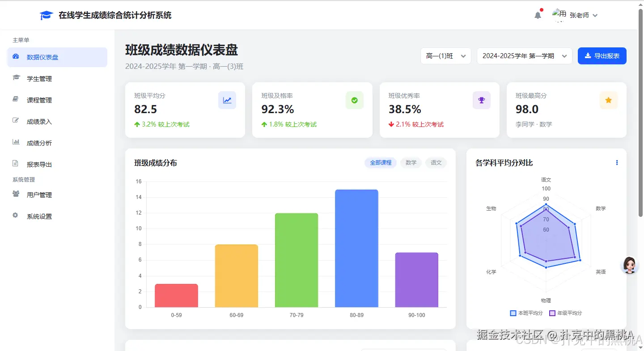Screen dimensions: 644x351
Task: Click the 班级优秀率 trophy icon
Action: click(x=482, y=100)
